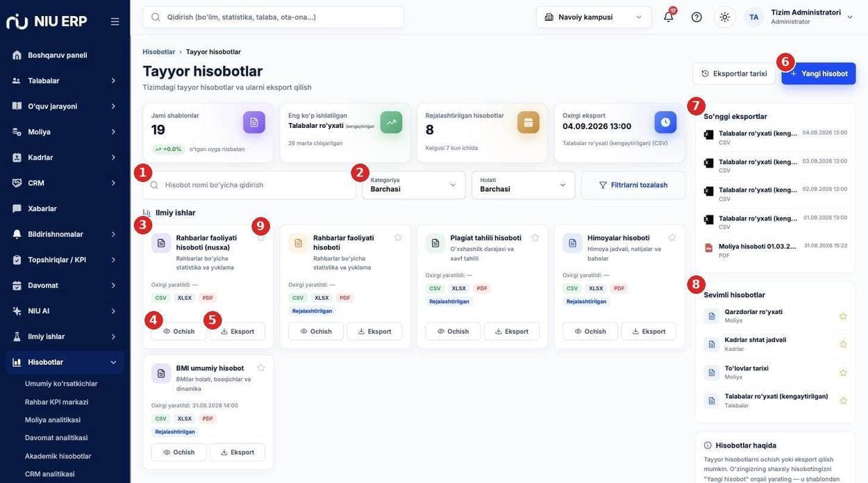Expand the Talabalar sidebar section
The image size is (868, 483).
65,81
